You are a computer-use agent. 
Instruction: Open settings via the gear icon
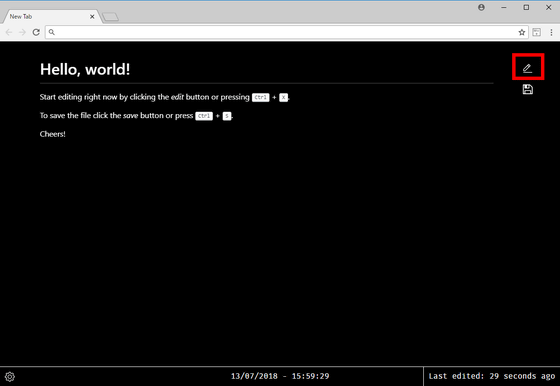10,377
